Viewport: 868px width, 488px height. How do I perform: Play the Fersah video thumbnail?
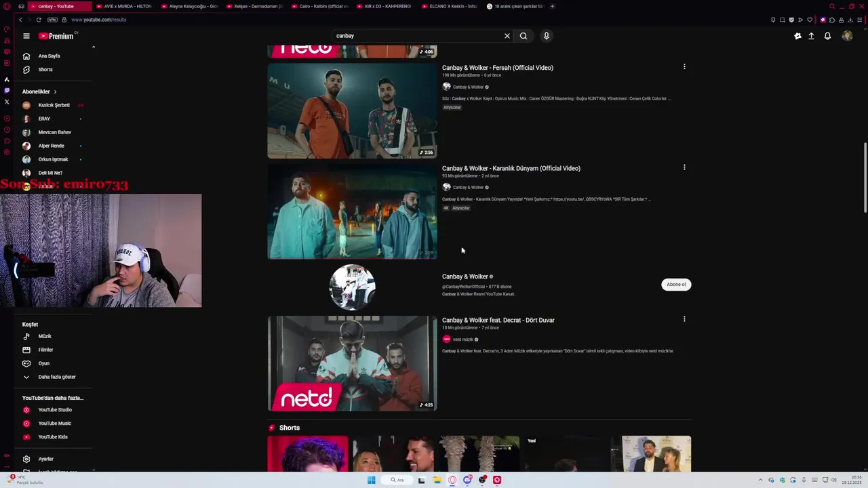point(352,110)
